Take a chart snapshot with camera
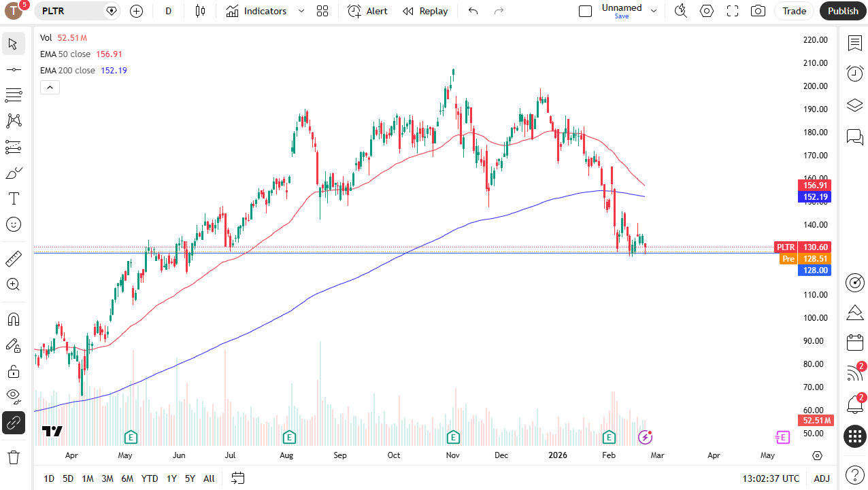868x490 pixels. (758, 11)
